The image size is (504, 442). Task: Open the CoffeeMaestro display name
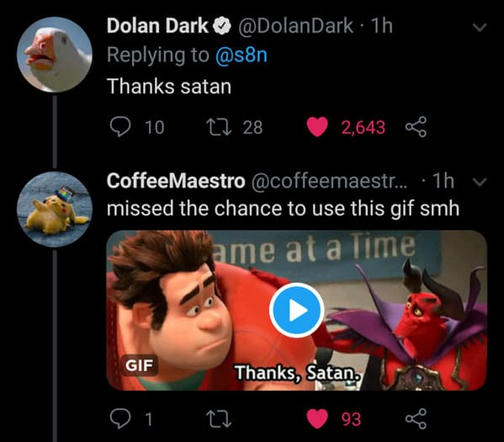[176, 181]
